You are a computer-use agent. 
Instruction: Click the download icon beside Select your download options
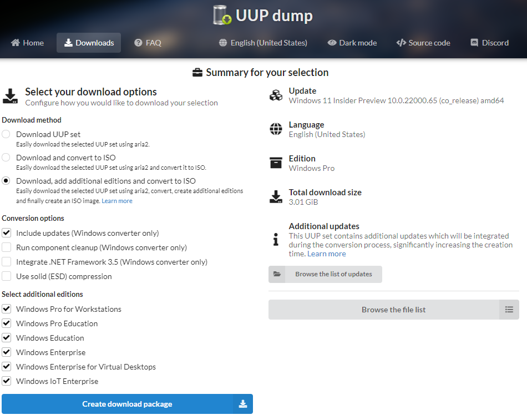click(x=10, y=96)
